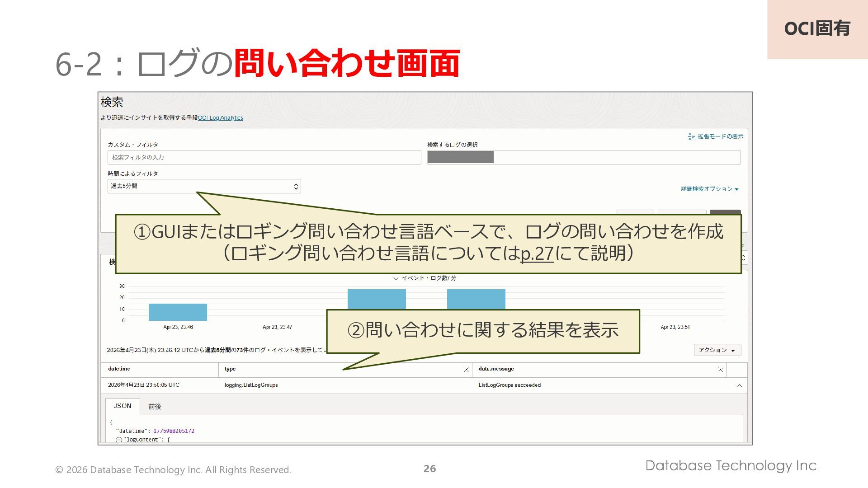Expand 詳細検索オプション dropdown
This screenshot has height=488, width=868.
(x=710, y=189)
